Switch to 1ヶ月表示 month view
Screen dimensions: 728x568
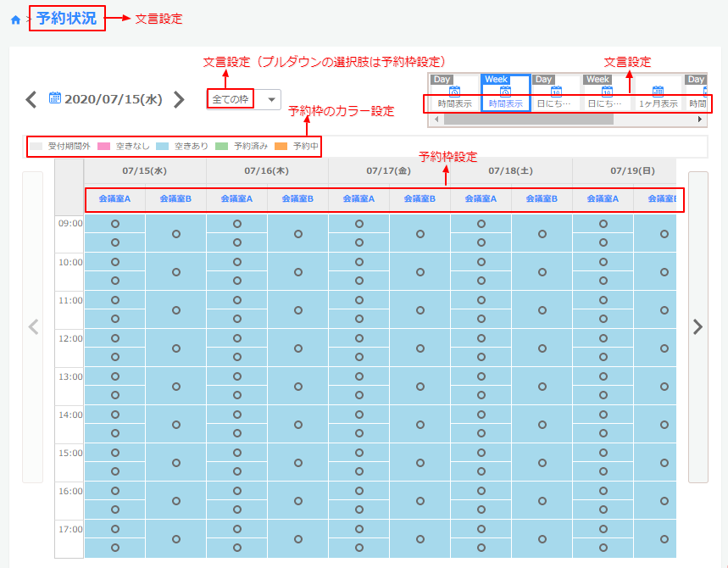(x=658, y=93)
